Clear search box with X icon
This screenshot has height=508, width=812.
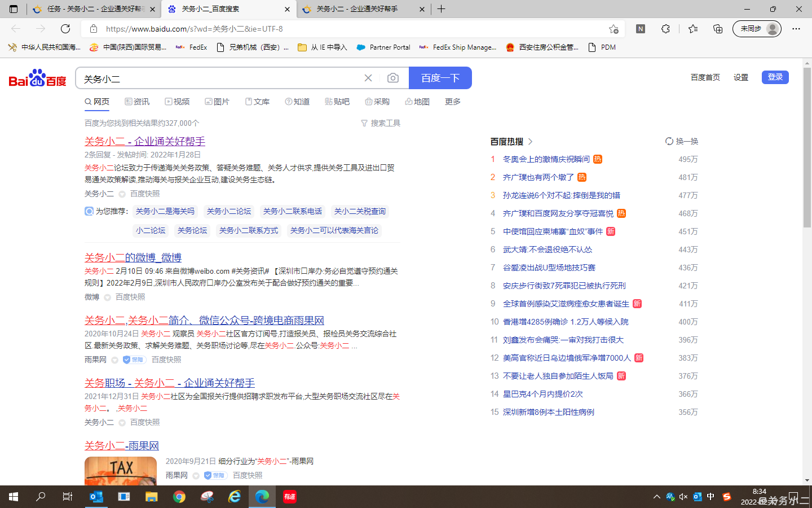click(368, 78)
